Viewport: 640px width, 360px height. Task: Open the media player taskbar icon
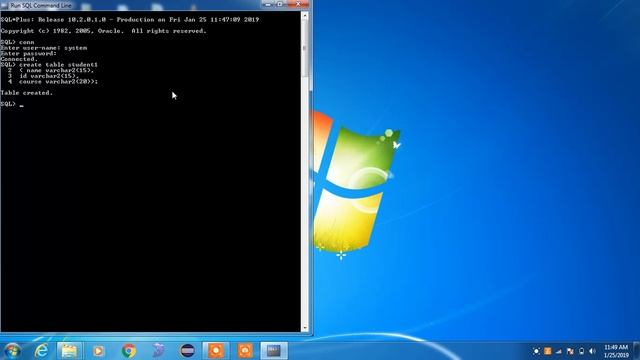tap(98, 351)
